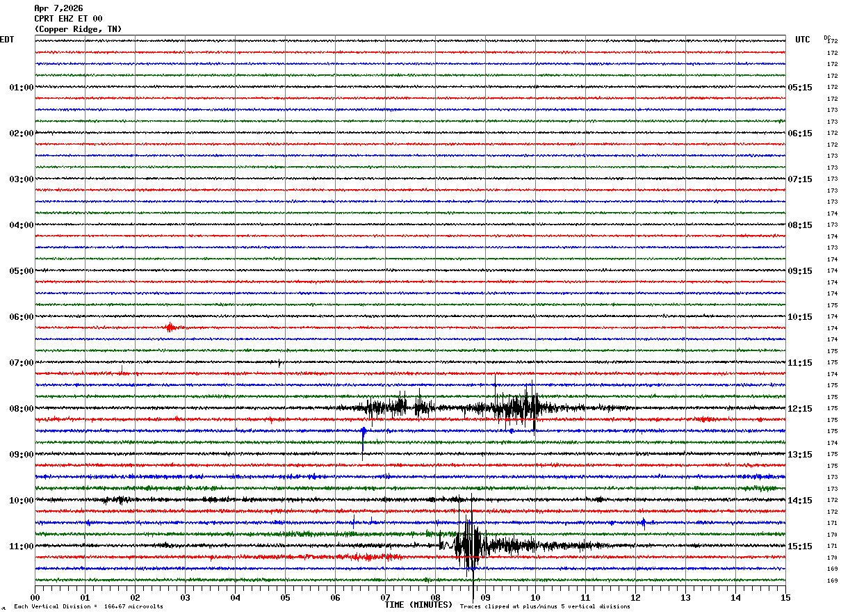841x616 pixels.
Task: Click minute tick label 14 on x-axis
Action: coord(735,597)
